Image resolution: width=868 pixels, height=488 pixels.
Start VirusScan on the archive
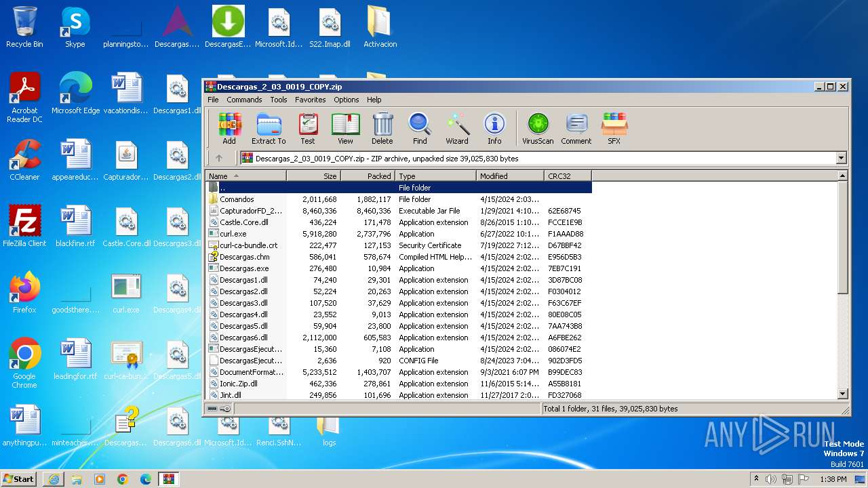pyautogui.click(x=538, y=129)
